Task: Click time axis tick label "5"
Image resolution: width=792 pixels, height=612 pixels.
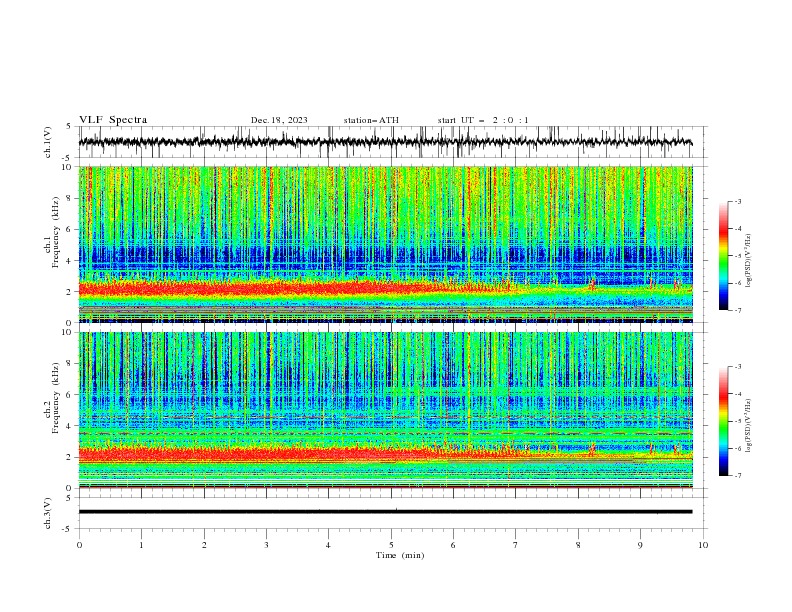Action: click(391, 545)
